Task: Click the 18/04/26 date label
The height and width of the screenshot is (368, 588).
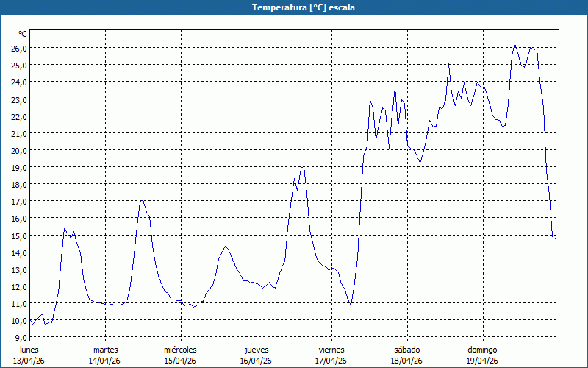Action: (x=406, y=361)
